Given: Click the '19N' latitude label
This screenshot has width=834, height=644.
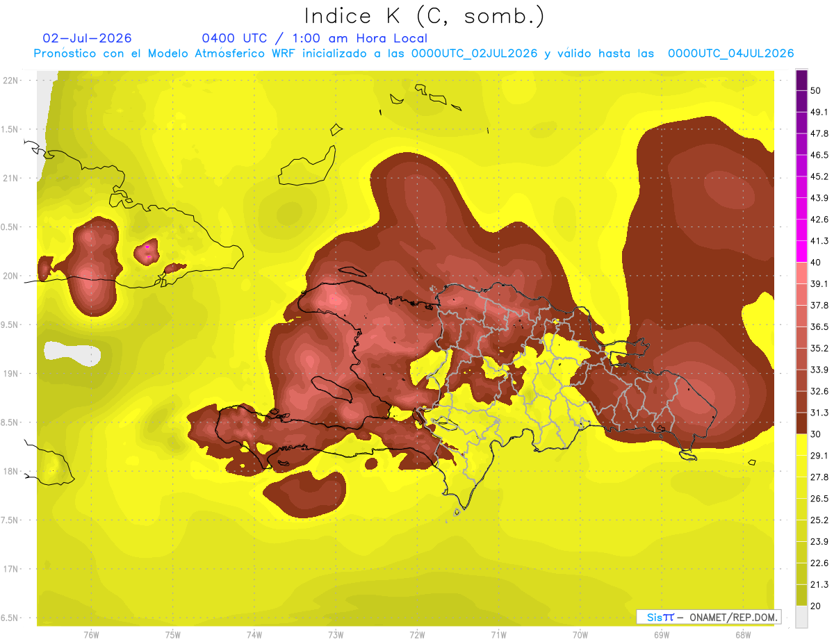Looking at the screenshot, I should point(11,374).
